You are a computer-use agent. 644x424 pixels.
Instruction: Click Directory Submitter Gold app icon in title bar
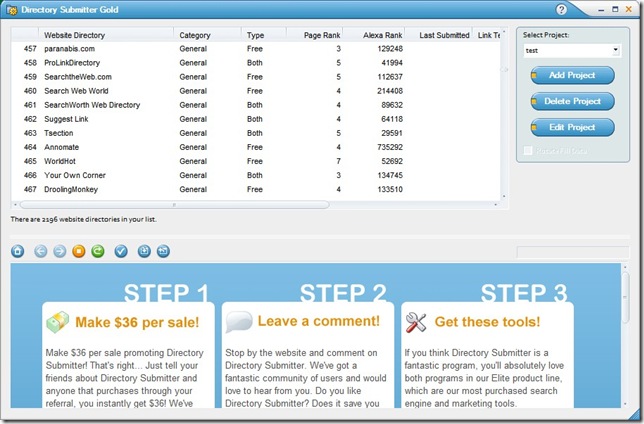click(12, 10)
